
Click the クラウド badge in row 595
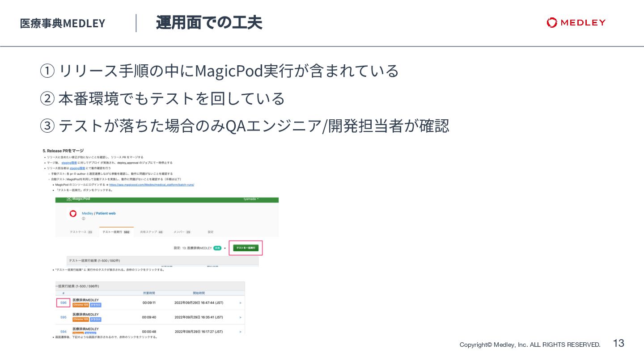[x=96, y=320]
